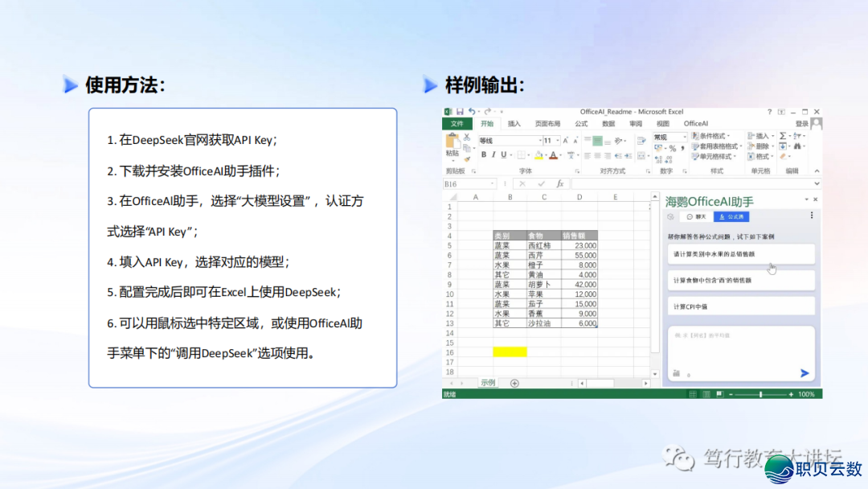Open the font name dropdown showing 等线
The width and height of the screenshot is (868, 489).
tap(538, 141)
